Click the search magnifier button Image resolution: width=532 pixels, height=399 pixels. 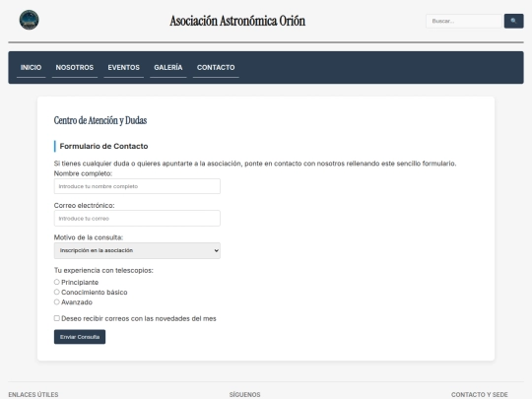513,21
